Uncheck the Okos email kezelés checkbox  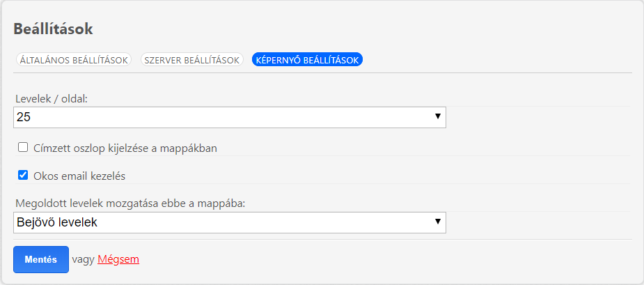coord(23,176)
